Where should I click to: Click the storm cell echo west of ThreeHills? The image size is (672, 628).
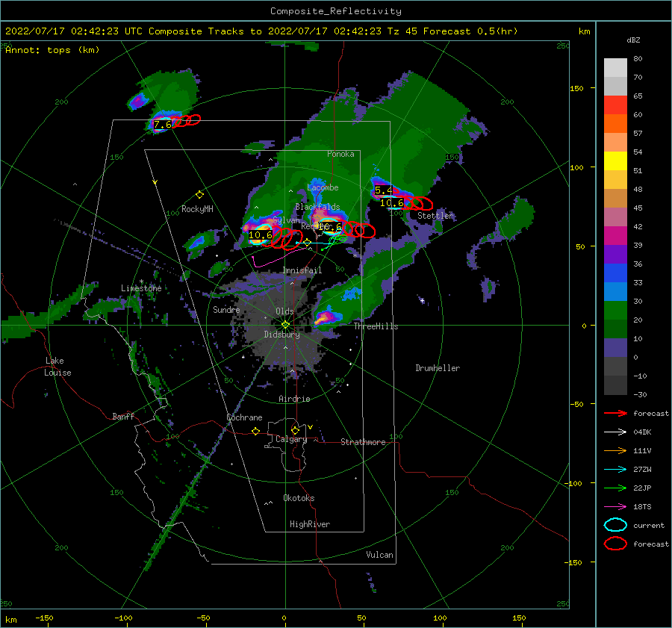point(327,317)
